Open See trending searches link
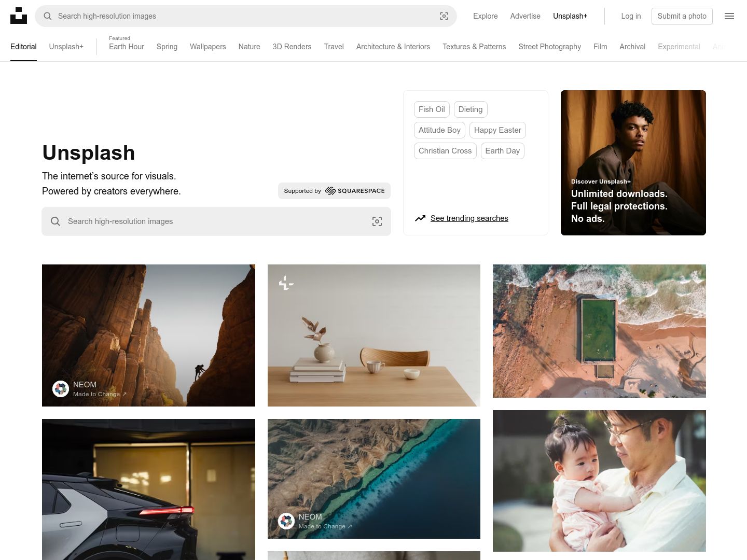The width and height of the screenshot is (747, 560). [x=469, y=218]
